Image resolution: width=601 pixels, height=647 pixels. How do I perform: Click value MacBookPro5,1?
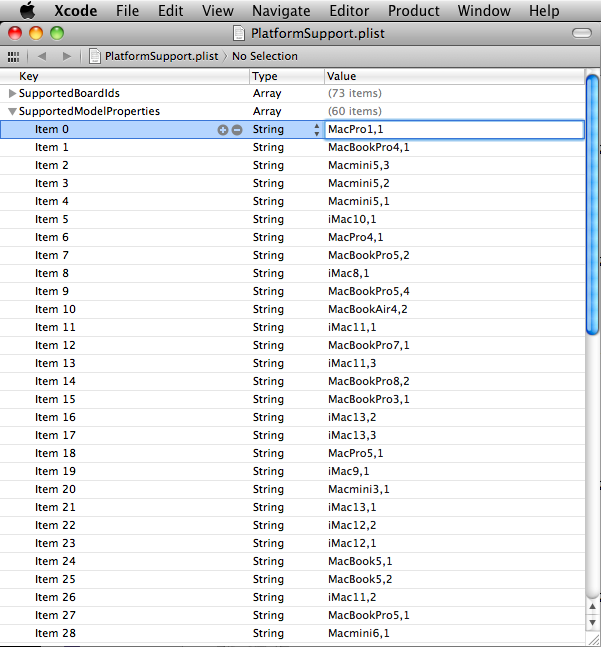[369, 615]
